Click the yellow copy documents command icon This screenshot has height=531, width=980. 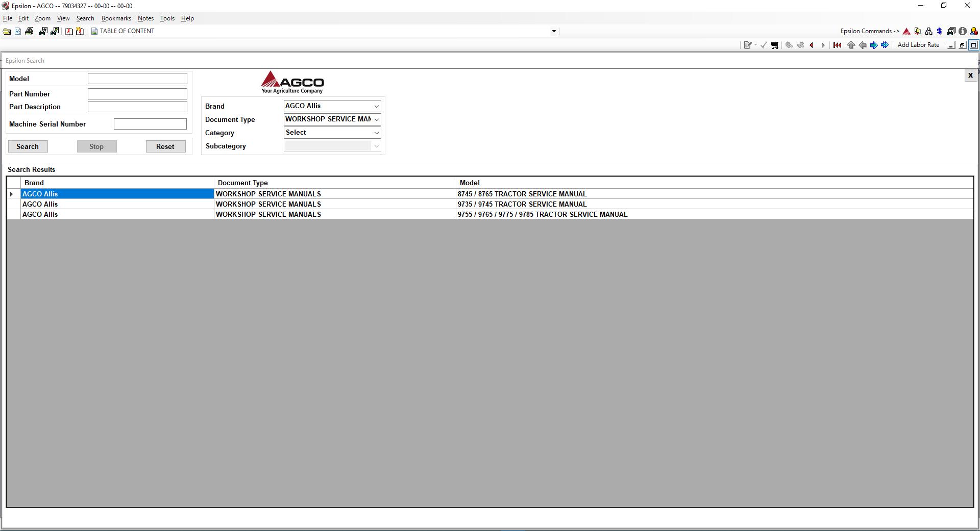(x=918, y=32)
